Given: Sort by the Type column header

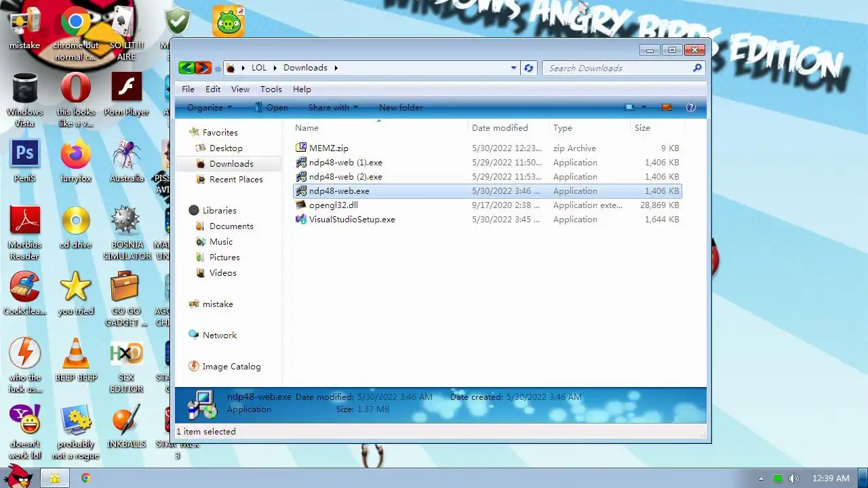Looking at the screenshot, I should pos(589,127).
